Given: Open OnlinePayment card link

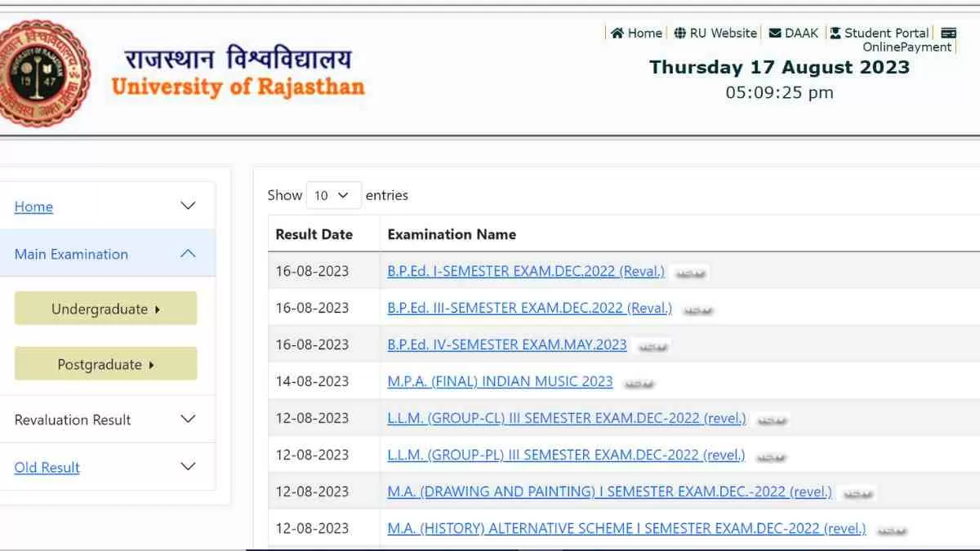Looking at the screenshot, I should coord(908,47).
